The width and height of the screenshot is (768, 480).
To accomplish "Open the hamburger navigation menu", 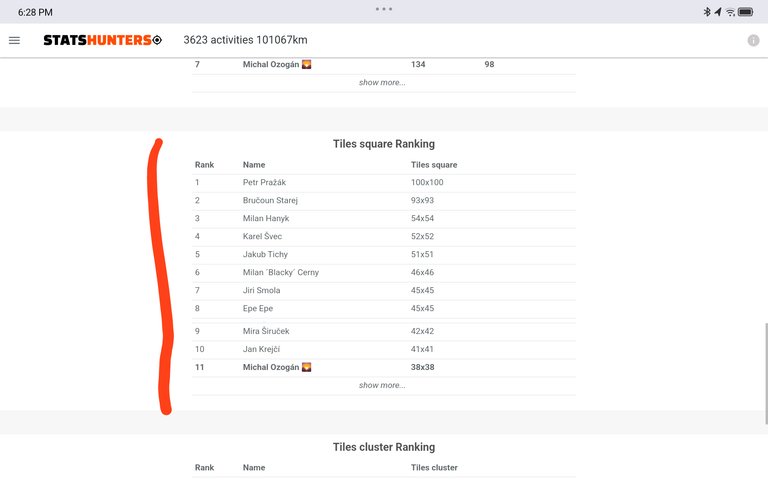I will point(14,40).
